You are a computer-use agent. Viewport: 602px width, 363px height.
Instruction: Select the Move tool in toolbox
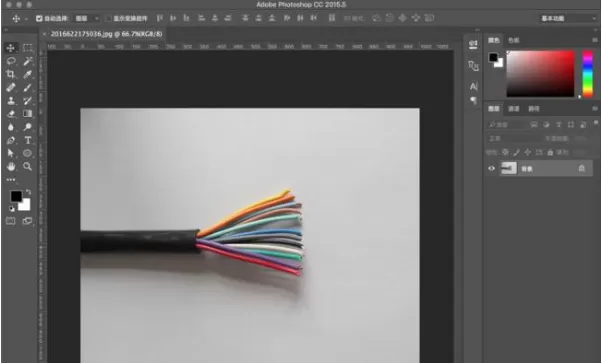tap(11, 48)
